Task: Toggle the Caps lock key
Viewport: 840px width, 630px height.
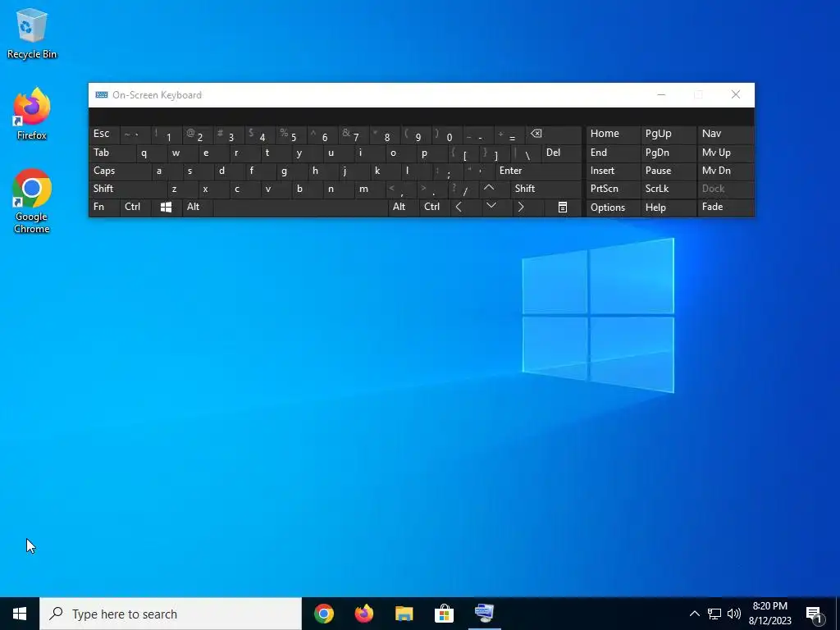Action: point(120,171)
